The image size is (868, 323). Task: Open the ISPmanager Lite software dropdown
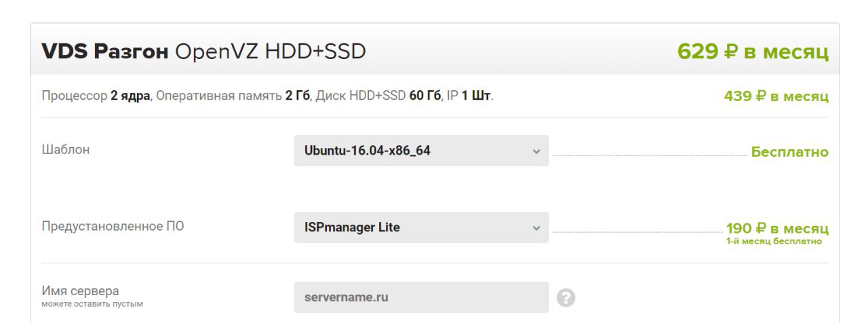(421, 227)
